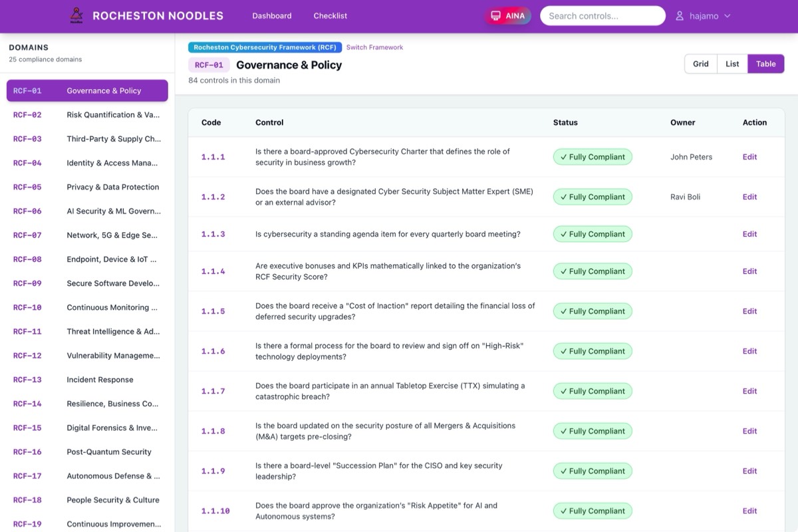Click the Search controls input field
This screenshot has height=532, width=798.
602,16
